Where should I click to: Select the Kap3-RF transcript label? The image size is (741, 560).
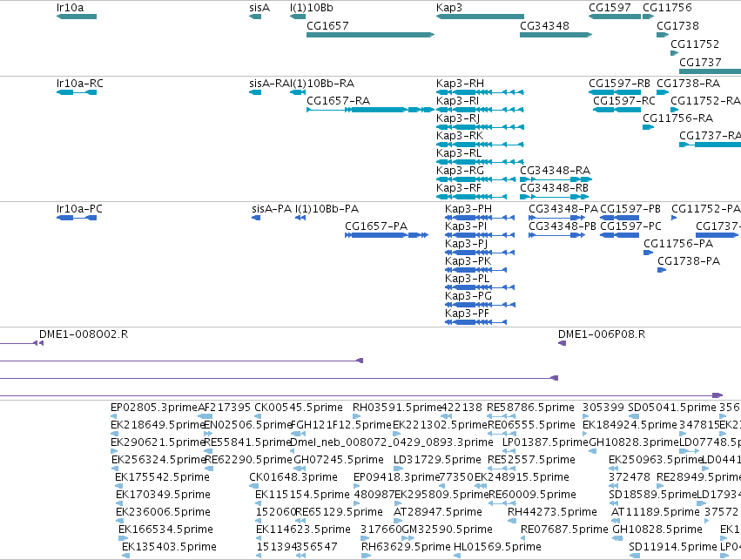[458, 187]
